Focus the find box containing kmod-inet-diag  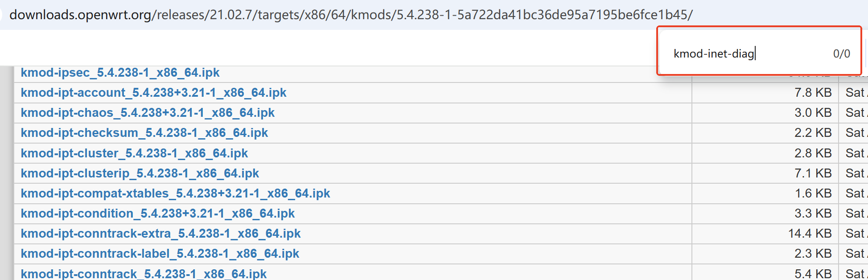(749, 54)
